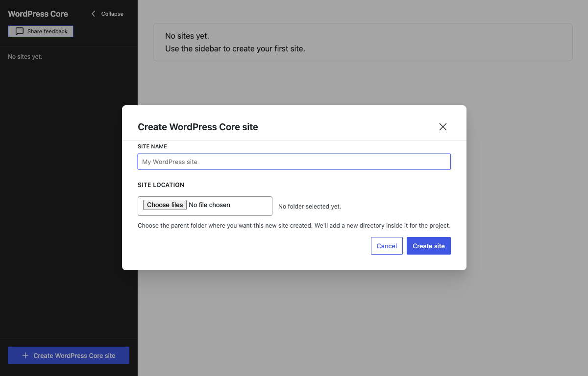Click the 'No file chosen' label
This screenshot has width=588, height=376.
pos(209,205)
